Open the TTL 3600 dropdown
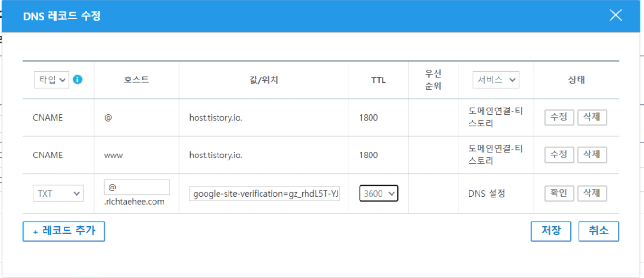Image resolution: width=644 pixels, height=278 pixels. (379, 194)
